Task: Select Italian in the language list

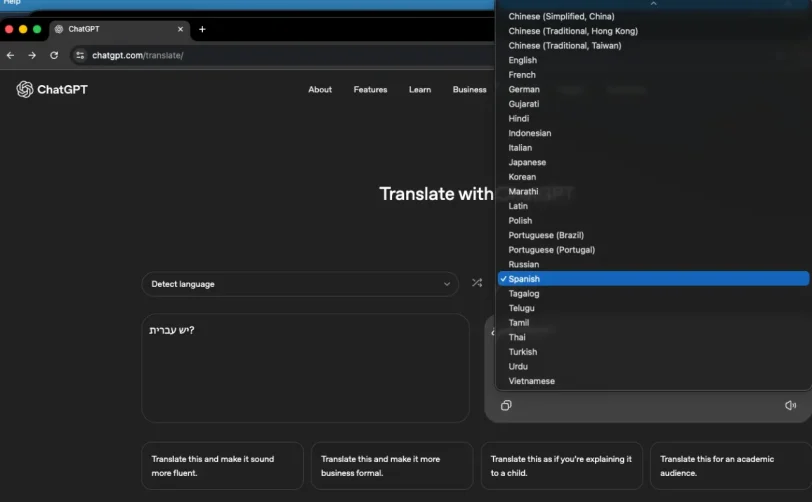Action: pyautogui.click(x=654, y=148)
